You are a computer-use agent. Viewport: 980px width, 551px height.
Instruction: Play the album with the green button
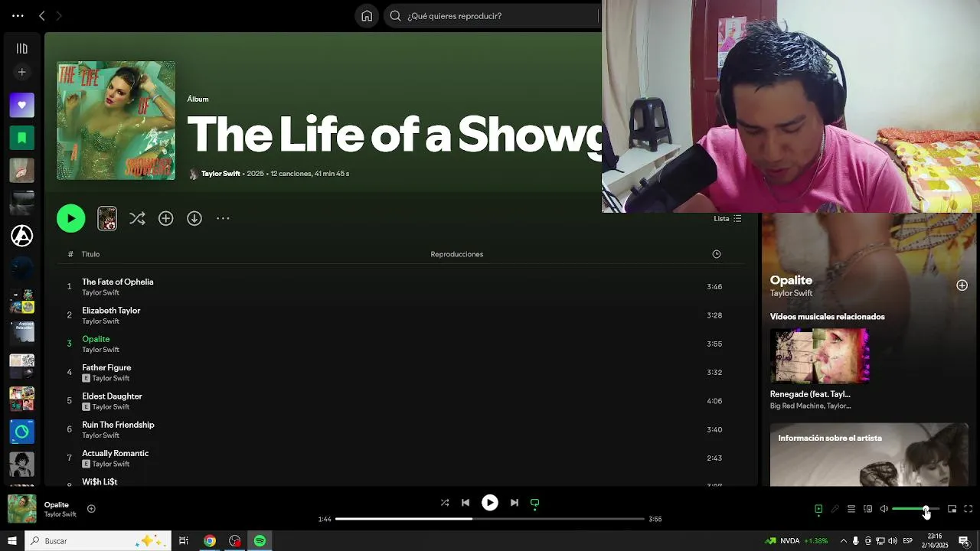pyautogui.click(x=71, y=218)
